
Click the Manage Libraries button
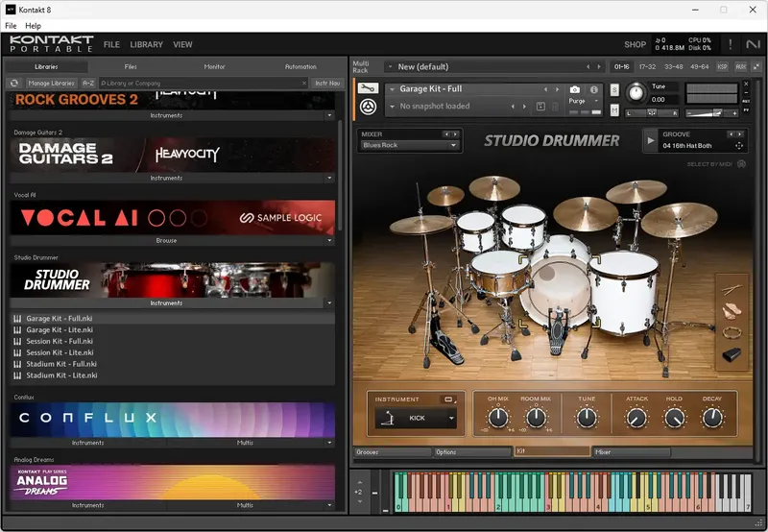point(51,84)
